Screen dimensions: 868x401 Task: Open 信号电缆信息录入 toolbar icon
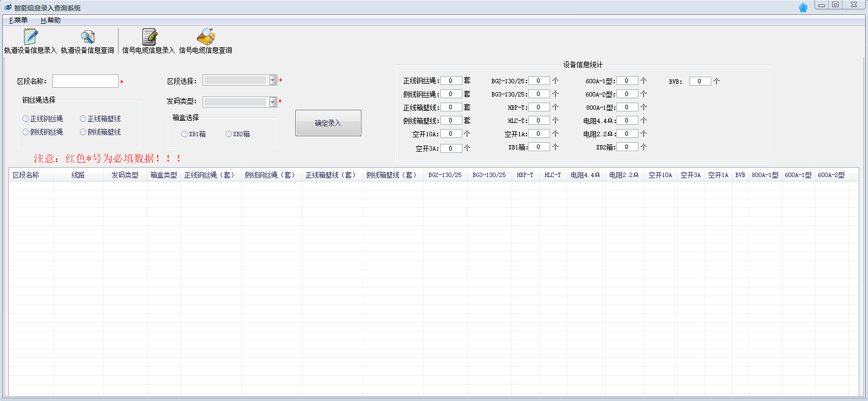click(x=148, y=38)
